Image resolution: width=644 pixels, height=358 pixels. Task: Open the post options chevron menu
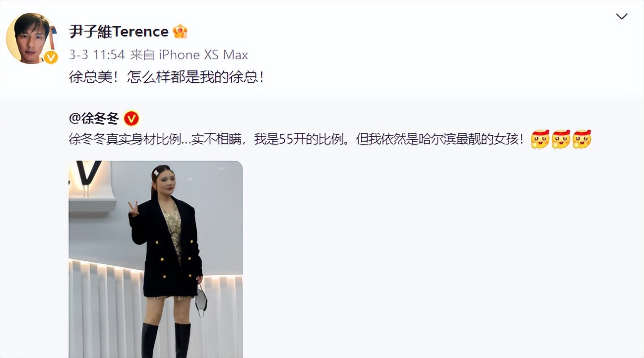[622, 16]
